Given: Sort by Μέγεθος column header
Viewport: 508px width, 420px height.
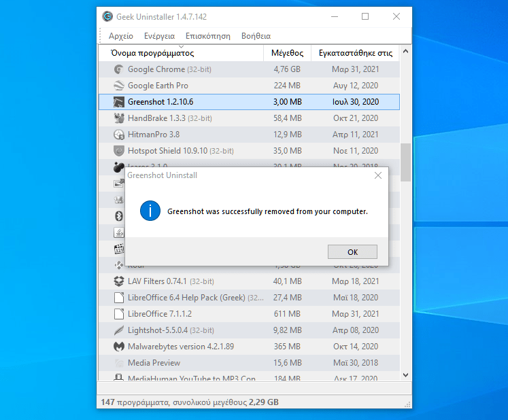Looking at the screenshot, I should pyautogui.click(x=288, y=53).
